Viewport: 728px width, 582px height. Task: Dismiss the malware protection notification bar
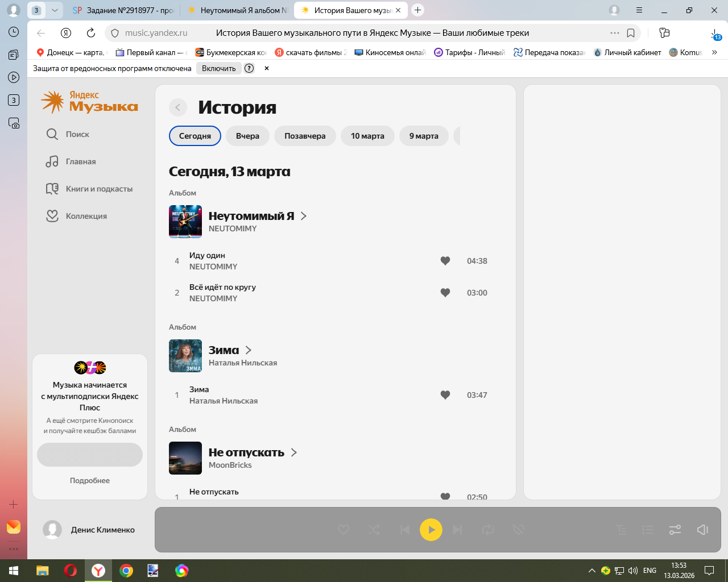(x=267, y=68)
